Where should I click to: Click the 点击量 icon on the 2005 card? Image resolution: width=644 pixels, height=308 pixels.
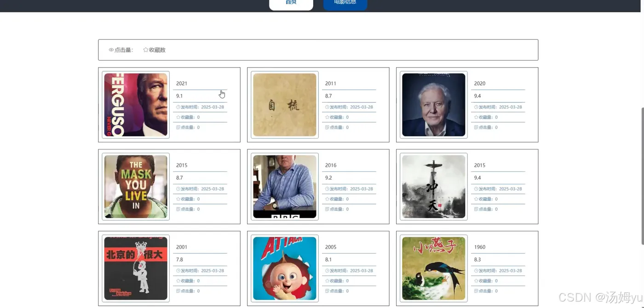click(327, 291)
